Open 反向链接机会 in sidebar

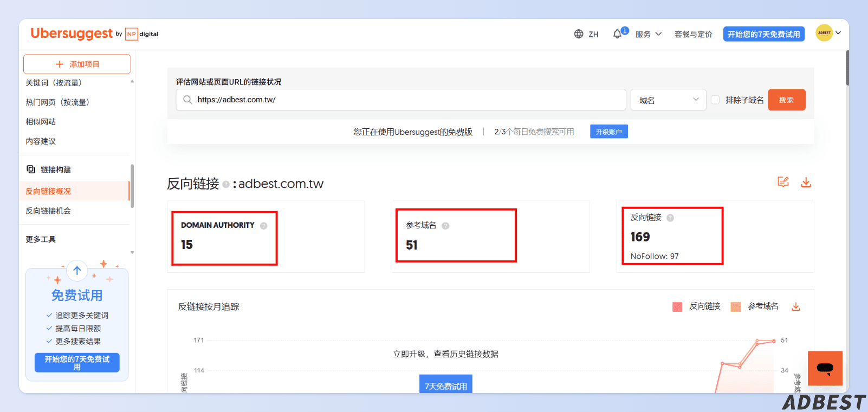tap(48, 211)
